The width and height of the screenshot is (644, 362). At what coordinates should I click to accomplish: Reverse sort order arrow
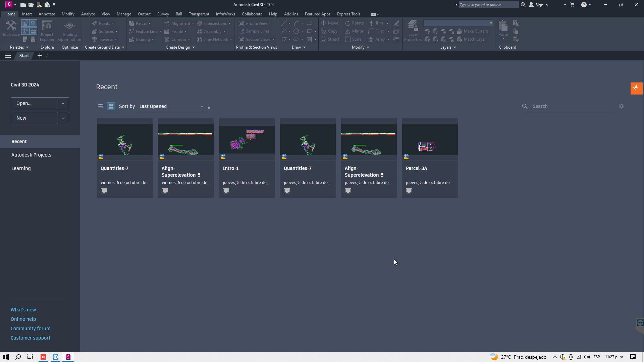click(x=209, y=107)
